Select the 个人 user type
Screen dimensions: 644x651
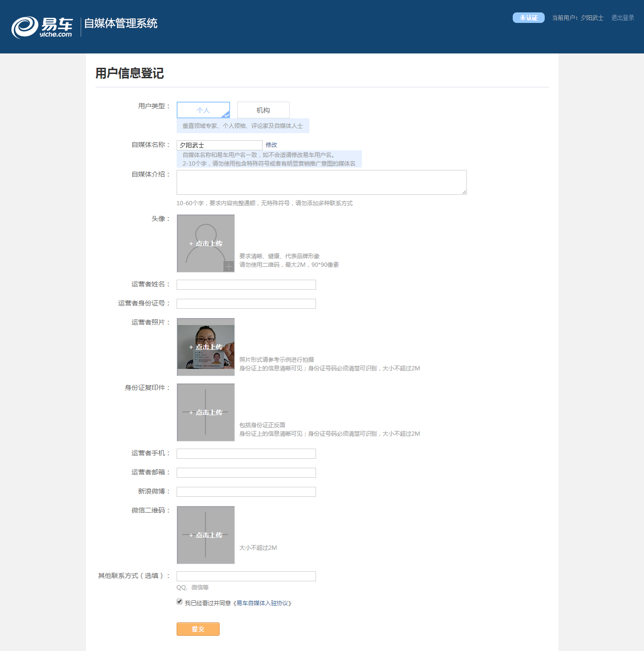203,110
